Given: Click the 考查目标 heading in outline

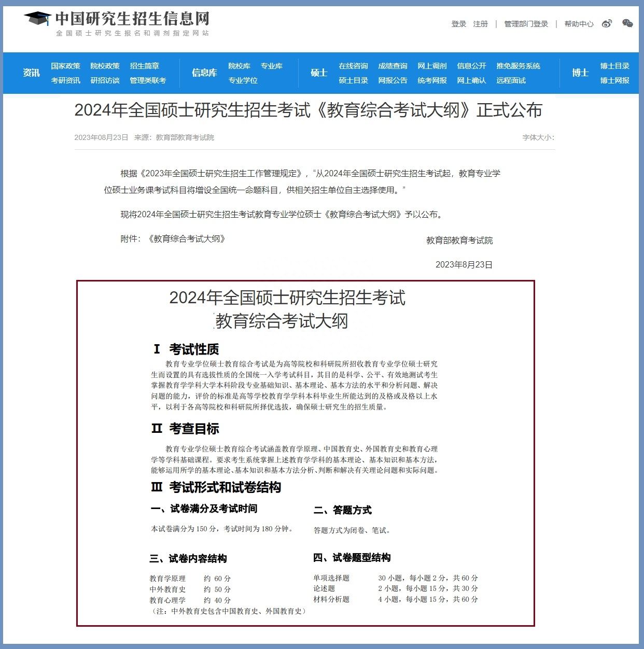Looking at the screenshot, I should [x=194, y=429].
